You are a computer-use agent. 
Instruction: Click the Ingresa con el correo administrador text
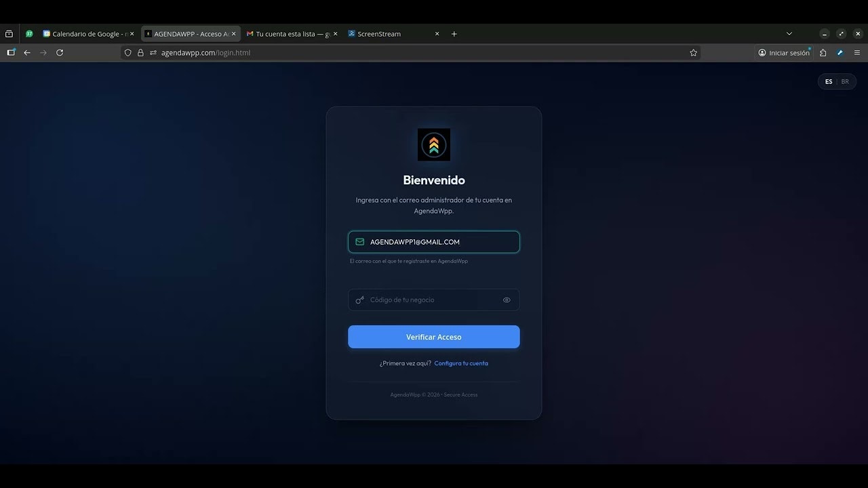click(434, 205)
